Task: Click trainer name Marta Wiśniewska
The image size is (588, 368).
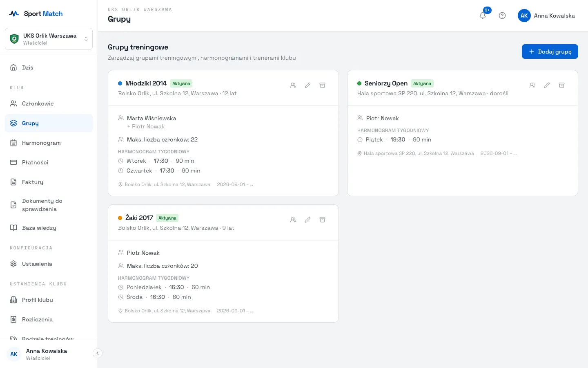Action: pyautogui.click(x=151, y=118)
